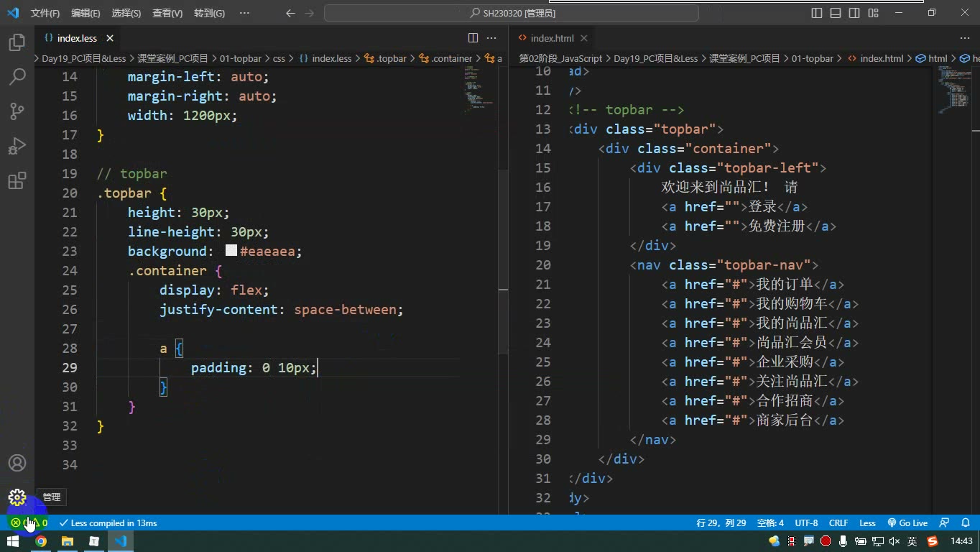Open color picker for #eaeaea swatch
The height and width of the screenshot is (552, 980).
point(231,251)
